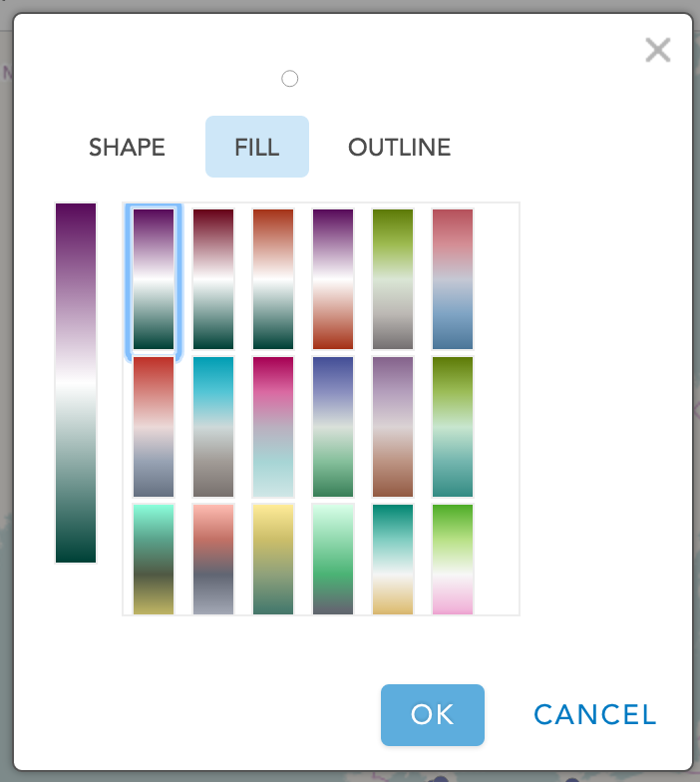700x782 pixels.
Task: Switch to the SHAPE tab
Action: (x=127, y=148)
